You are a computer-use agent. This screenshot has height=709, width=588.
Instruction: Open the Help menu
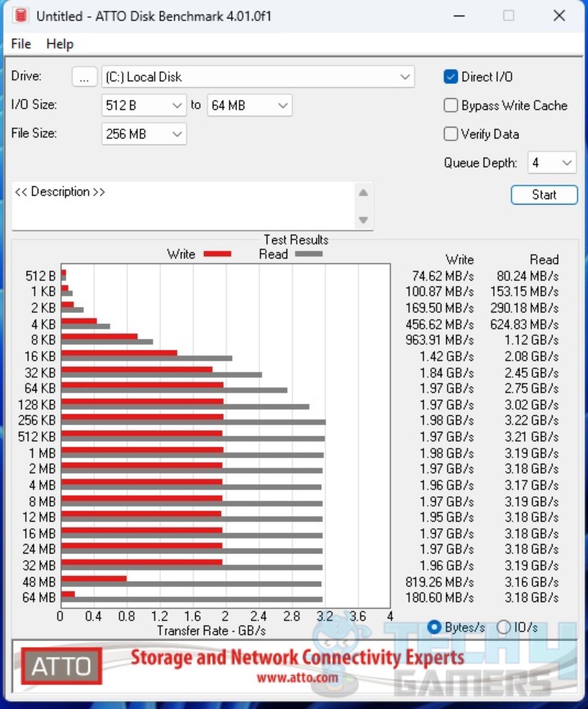coord(60,44)
